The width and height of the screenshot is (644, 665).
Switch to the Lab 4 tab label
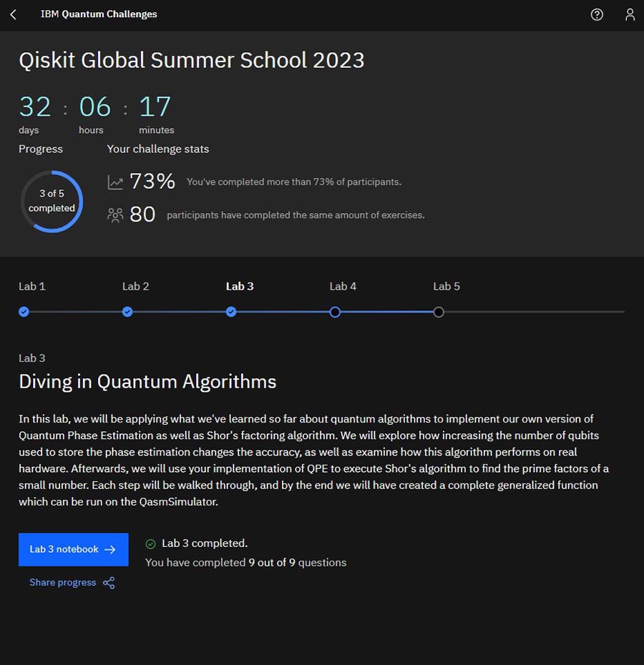pos(343,286)
